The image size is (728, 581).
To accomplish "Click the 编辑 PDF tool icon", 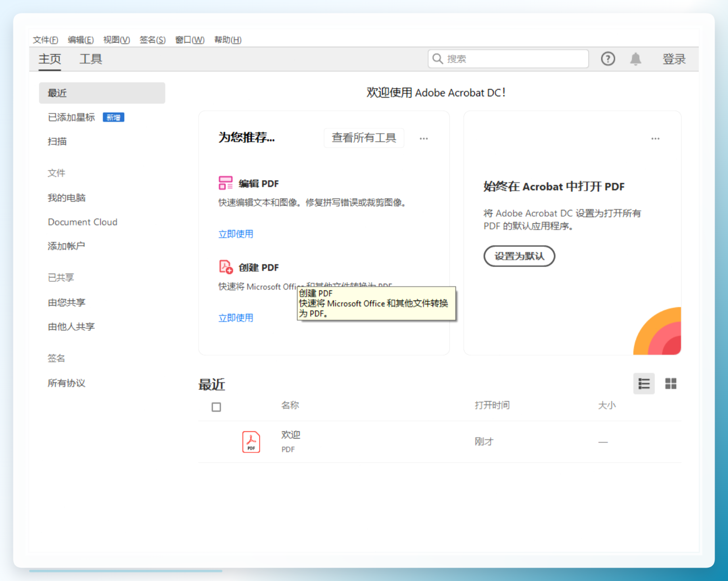I will pyautogui.click(x=225, y=183).
